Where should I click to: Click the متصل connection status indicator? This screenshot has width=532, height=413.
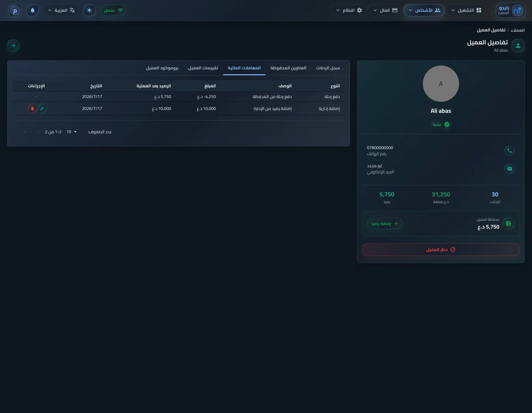pos(113,10)
